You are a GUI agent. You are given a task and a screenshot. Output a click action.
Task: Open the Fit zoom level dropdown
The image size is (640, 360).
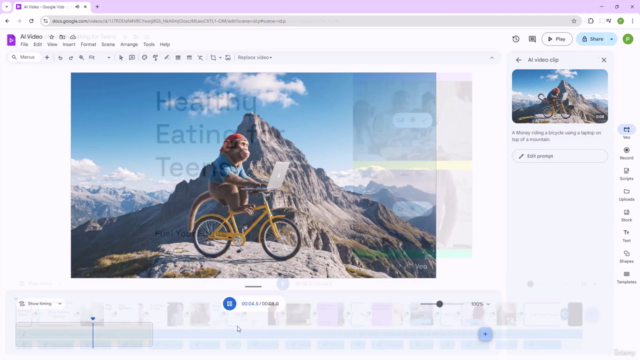[100, 58]
